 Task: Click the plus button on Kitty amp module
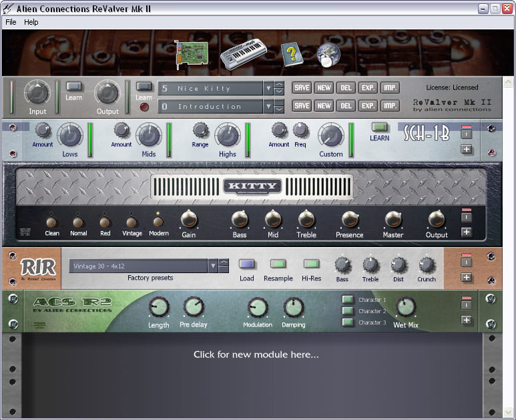click(467, 232)
